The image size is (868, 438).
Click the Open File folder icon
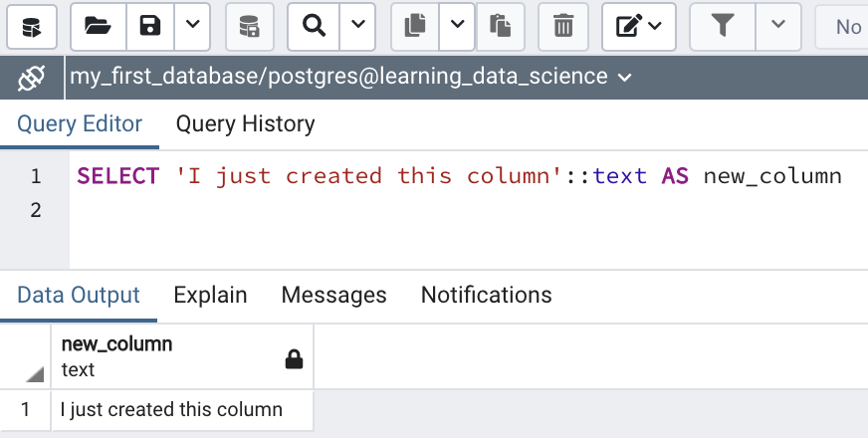[x=98, y=26]
